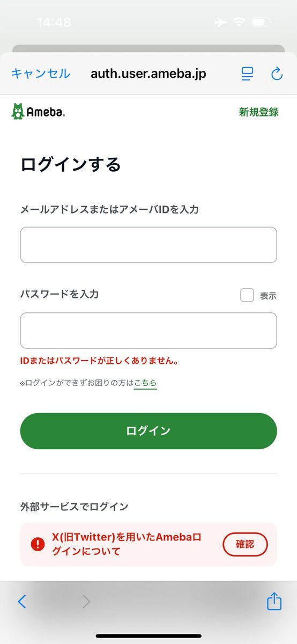The width and height of the screenshot is (297, 644).
Task: Tap the airplane mode status icon
Action: pyautogui.click(x=220, y=23)
